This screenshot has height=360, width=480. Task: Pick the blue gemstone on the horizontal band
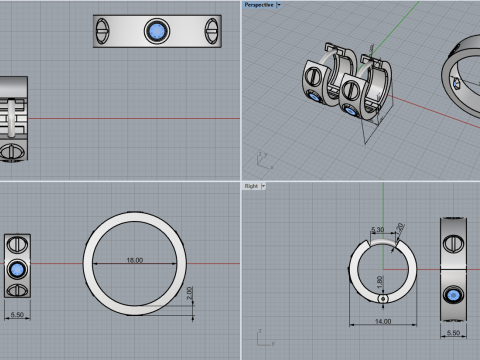click(x=157, y=31)
